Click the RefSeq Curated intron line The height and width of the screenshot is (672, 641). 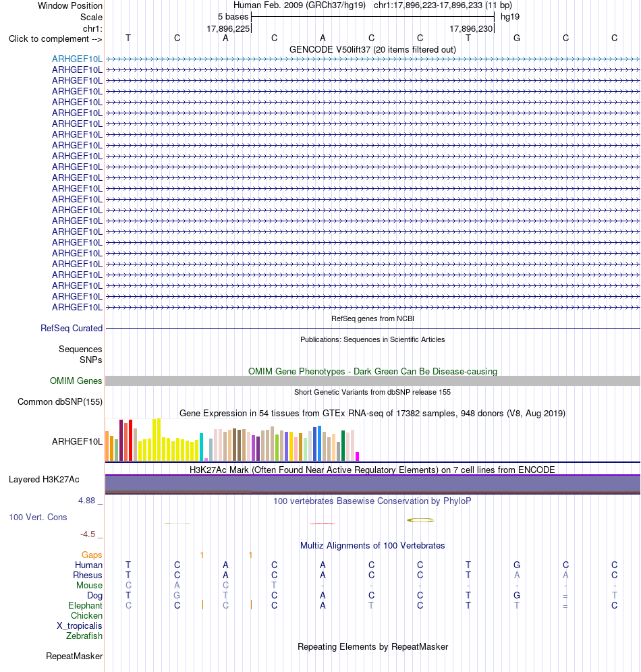[x=372, y=329]
